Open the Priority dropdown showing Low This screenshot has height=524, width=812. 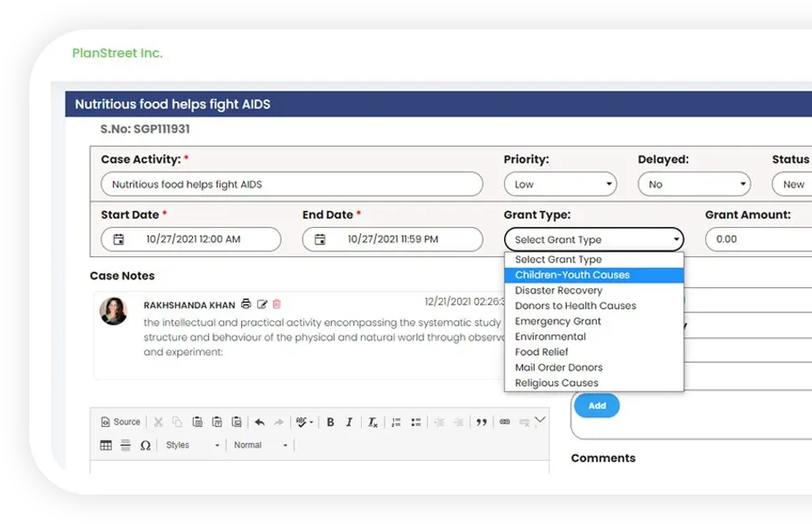point(559,184)
